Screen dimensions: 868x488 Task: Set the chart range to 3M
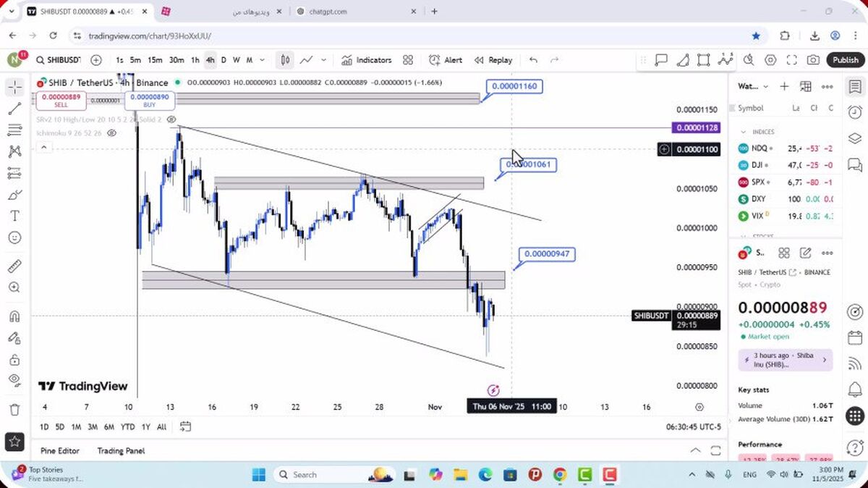pyautogui.click(x=93, y=426)
